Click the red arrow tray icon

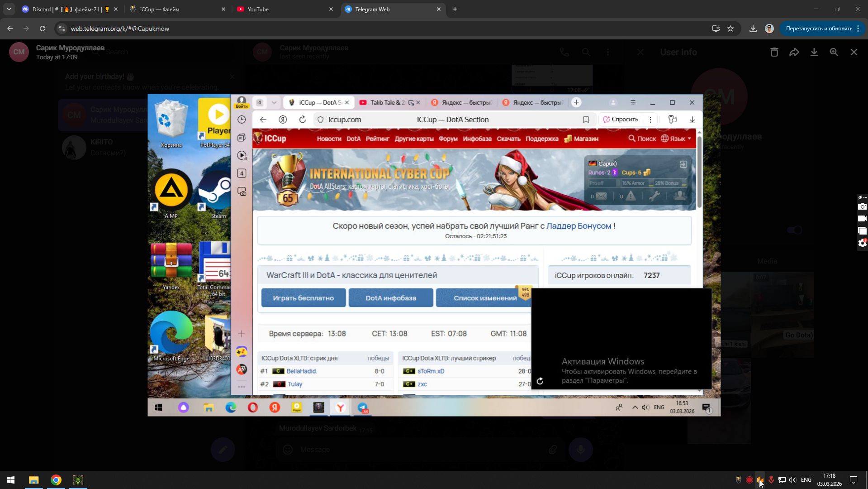click(771, 480)
